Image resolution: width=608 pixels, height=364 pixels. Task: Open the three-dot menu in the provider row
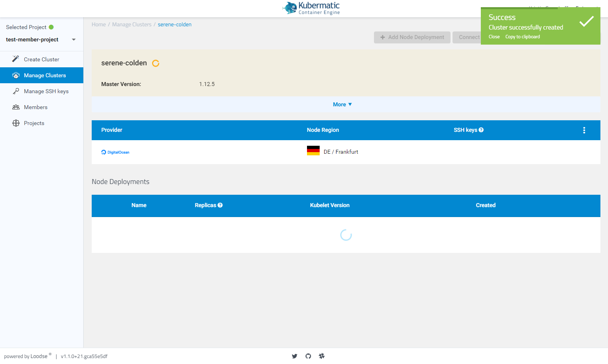point(584,130)
